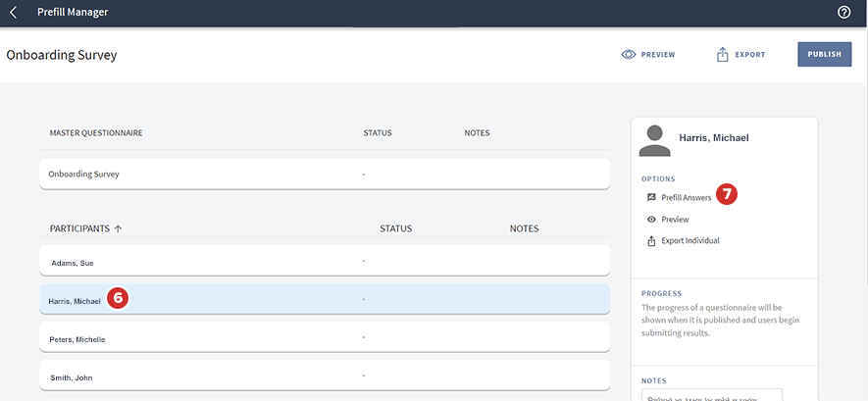Click into the Notes text field
The width and height of the screenshot is (868, 401).
(711, 394)
